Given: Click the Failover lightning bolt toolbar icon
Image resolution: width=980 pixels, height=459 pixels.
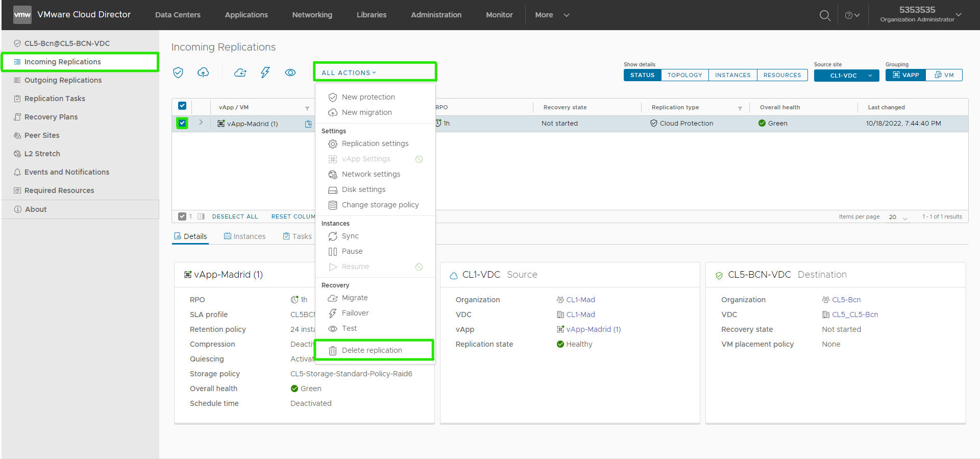Looking at the screenshot, I should (x=265, y=73).
